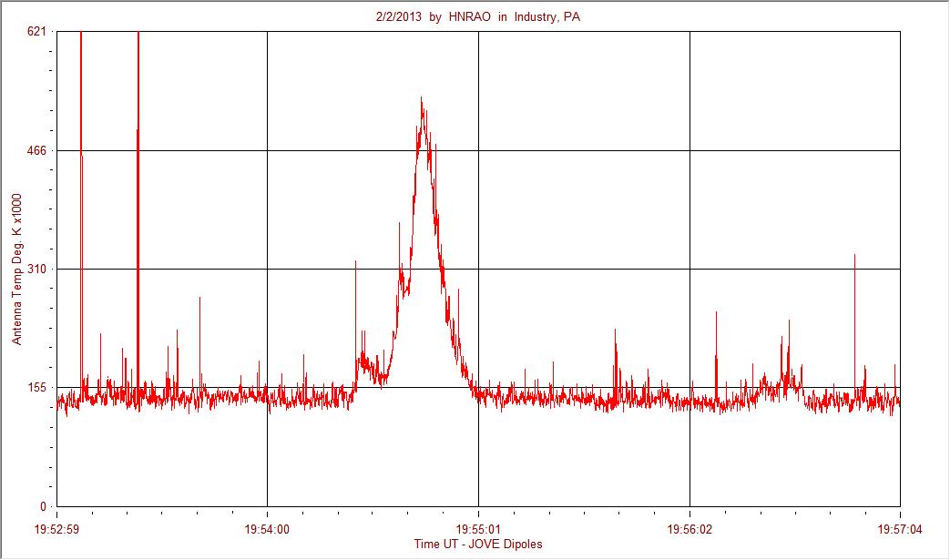Image resolution: width=950 pixels, height=560 pixels.
Task: Click the highest peak of the main burst
Action: 421,98
